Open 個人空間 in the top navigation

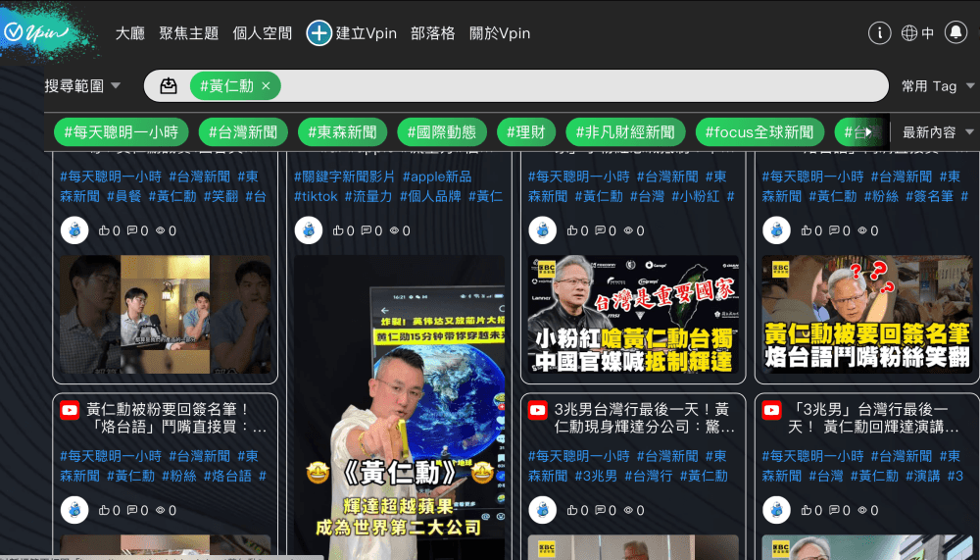point(263,33)
